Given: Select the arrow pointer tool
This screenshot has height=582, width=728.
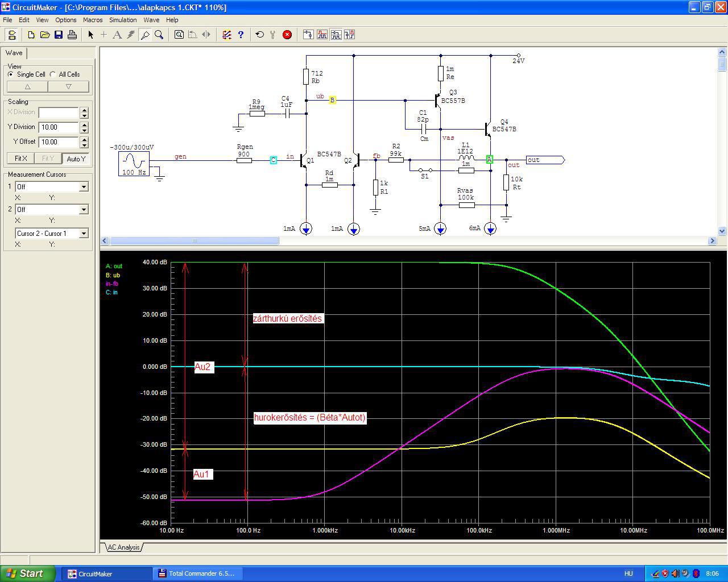Looking at the screenshot, I should pyautogui.click(x=90, y=35).
